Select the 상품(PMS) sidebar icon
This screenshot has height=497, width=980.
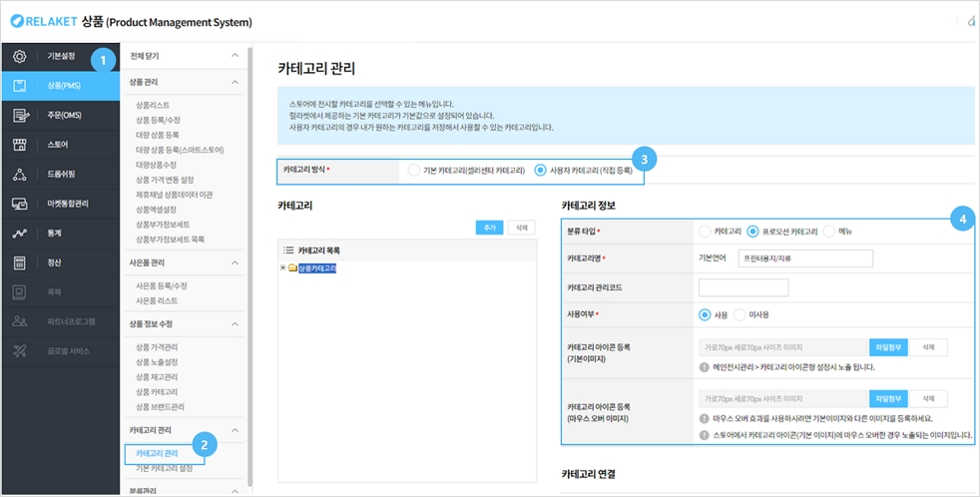20,86
